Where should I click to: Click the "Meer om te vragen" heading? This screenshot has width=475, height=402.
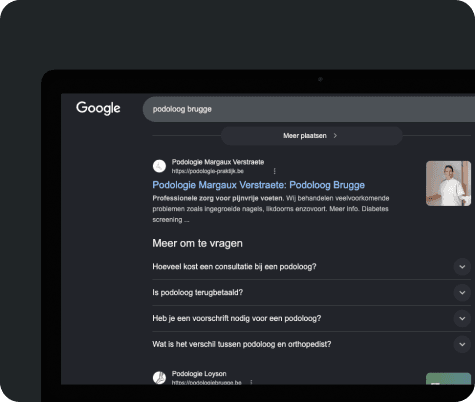pos(197,243)
